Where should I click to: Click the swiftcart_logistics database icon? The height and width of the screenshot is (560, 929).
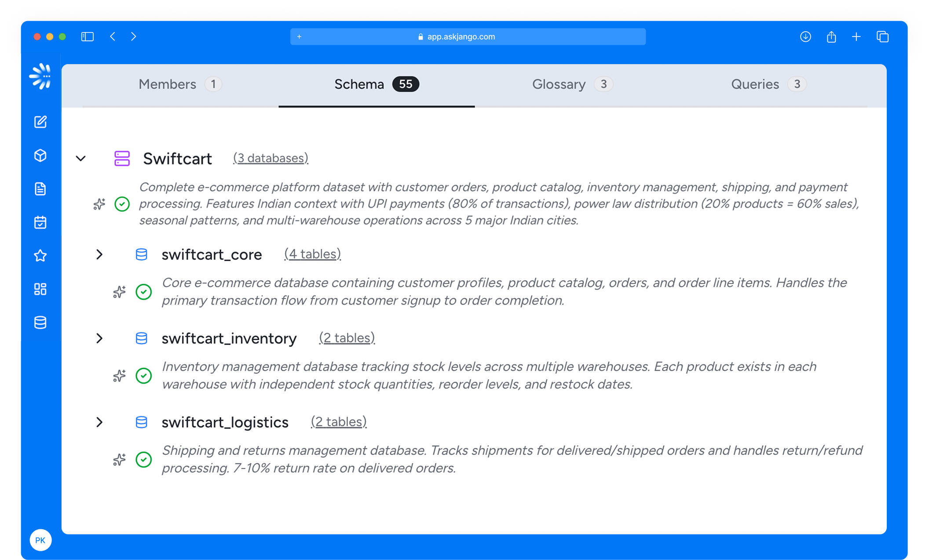141,422
